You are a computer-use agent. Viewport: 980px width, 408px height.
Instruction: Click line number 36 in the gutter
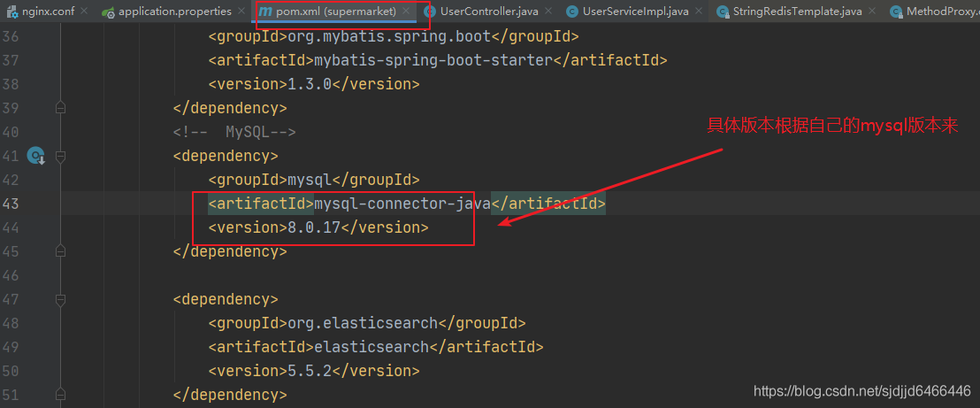(11, 37)
